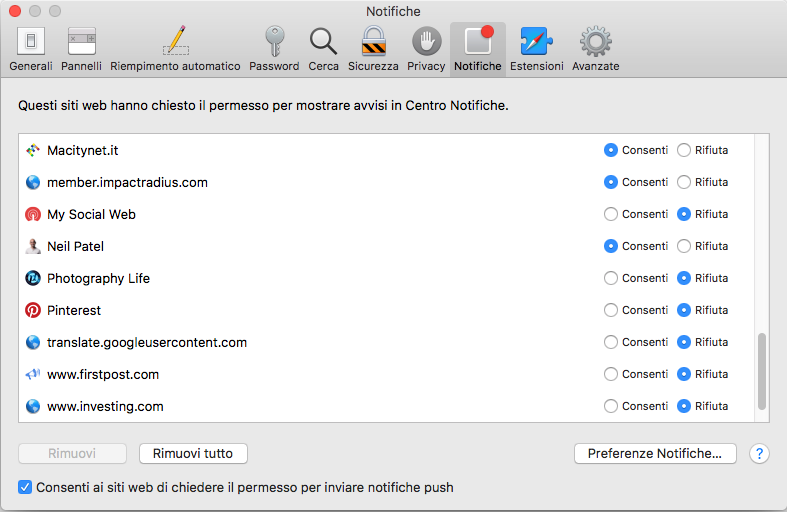Click the My Social Web icon
The image size is (787, 512).
(x=33, y=214)
